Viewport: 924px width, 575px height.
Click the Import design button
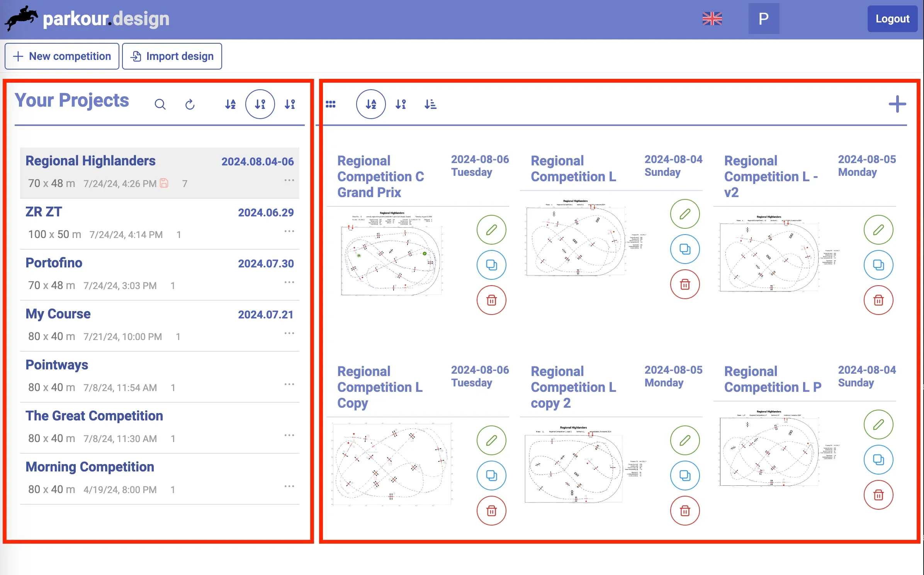[x=172, y=56]
